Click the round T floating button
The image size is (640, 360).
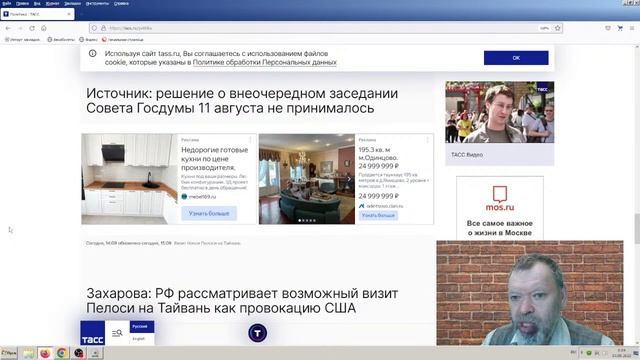coord(258,333)
